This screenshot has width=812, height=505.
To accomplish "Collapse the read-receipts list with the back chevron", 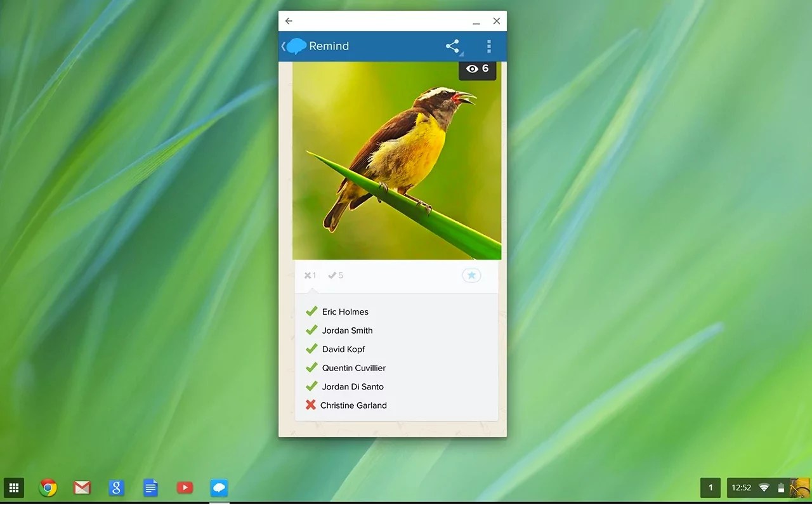I will pyautogui.click(x=284, y=46).
